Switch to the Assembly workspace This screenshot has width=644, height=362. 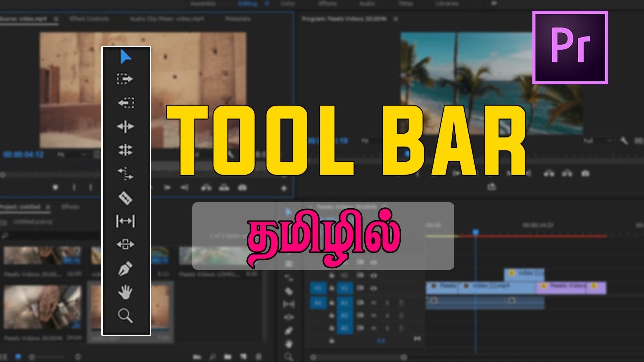(202, 4)
